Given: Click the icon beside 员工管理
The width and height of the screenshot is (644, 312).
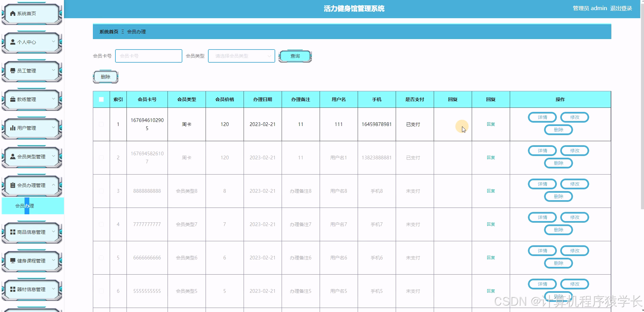Looking at the screenshot, I should pos(13,71).
